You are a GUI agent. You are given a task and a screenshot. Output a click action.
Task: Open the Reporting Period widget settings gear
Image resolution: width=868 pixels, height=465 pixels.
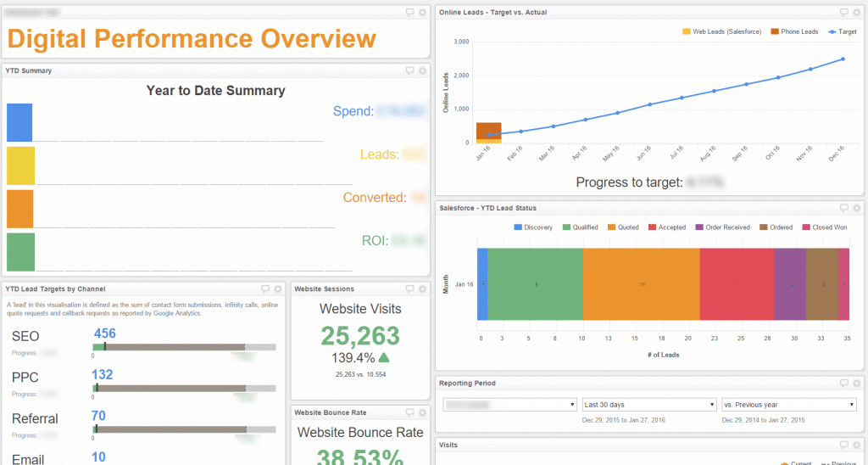tap(856, 383)
